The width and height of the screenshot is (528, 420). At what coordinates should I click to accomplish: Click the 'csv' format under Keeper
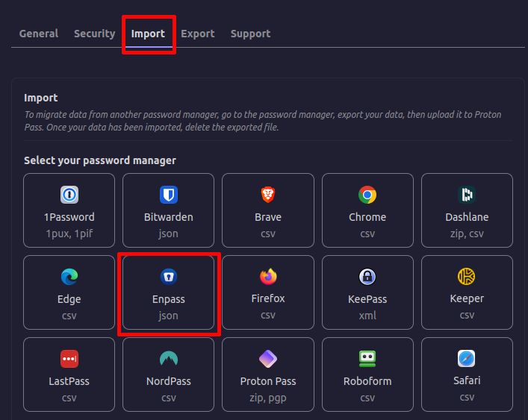467,315
